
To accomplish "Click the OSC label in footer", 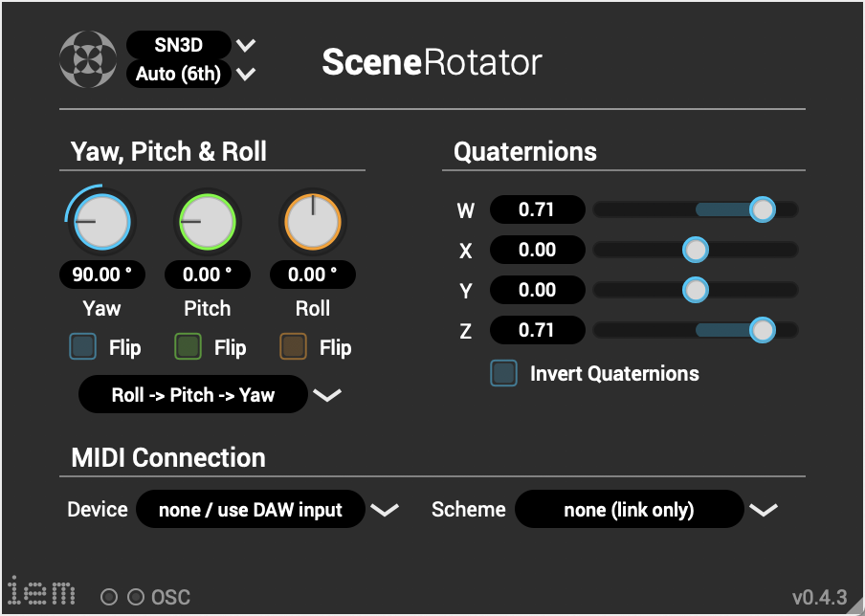I will coord(171,598).
